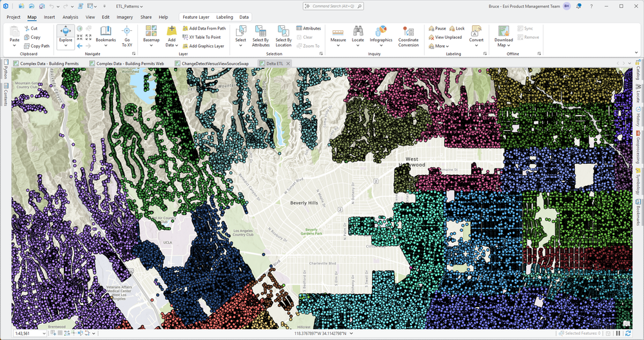Open the Data contextual tab
Image resolution: width=644 pixels, height=340 pixels.
coord(244,17)
